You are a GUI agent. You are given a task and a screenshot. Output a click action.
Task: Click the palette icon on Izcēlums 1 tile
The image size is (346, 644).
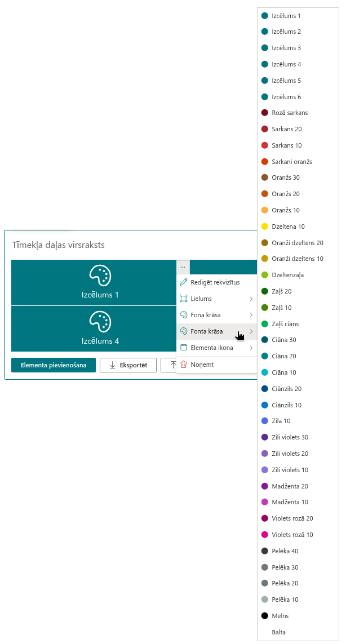(100, 275)
